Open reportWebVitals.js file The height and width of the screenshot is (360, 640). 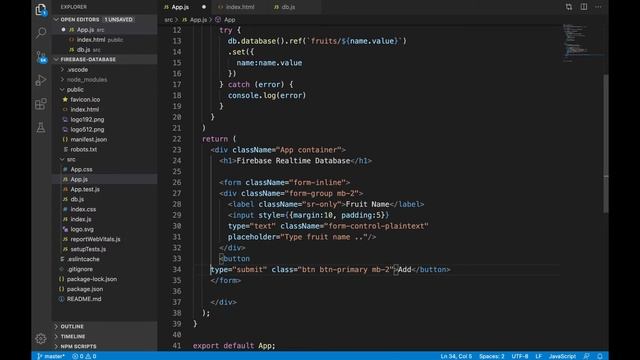point(104,239)
